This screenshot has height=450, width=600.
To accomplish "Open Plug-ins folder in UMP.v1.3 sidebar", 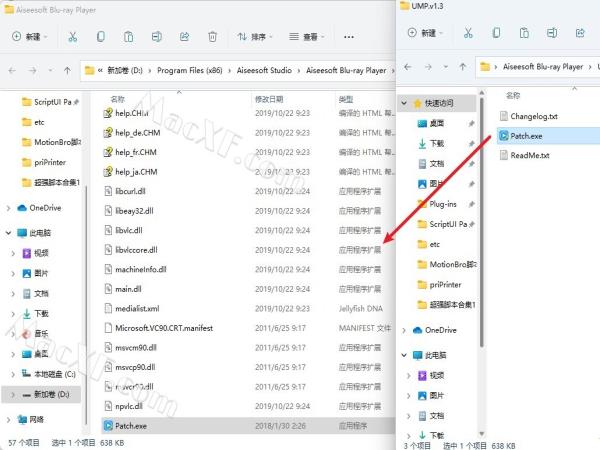I will point(437,204).
